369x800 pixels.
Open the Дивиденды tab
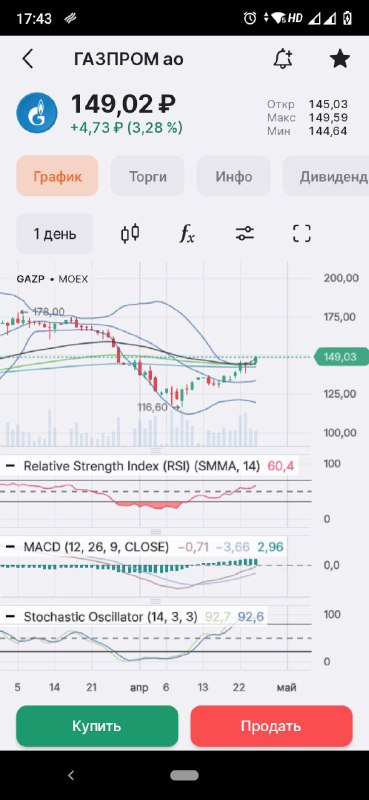pos(327,177)
